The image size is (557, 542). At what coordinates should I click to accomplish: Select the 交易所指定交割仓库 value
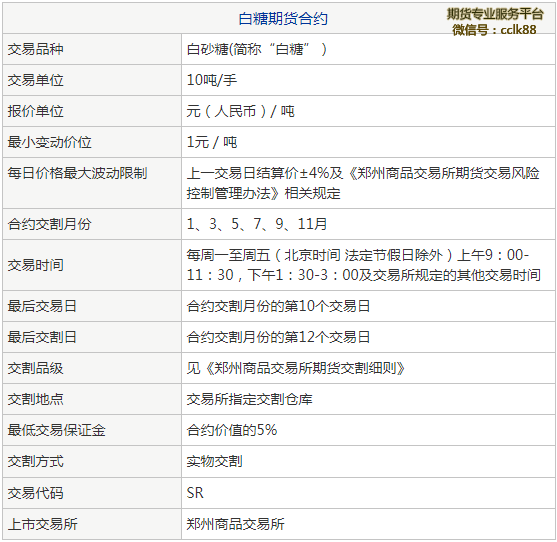tap(250, 399)
